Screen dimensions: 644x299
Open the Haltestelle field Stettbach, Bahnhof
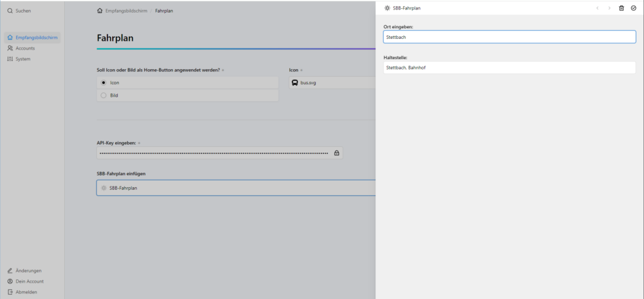(x=509, y=68)
